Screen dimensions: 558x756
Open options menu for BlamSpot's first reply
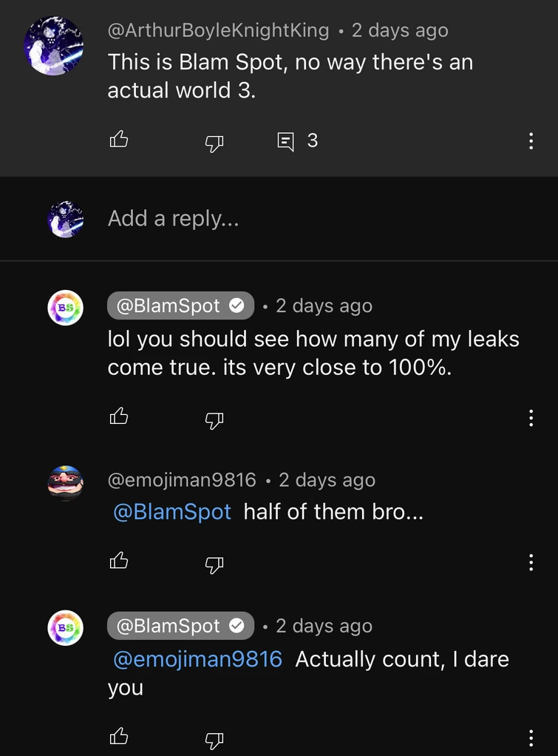(x=531, y=419)
